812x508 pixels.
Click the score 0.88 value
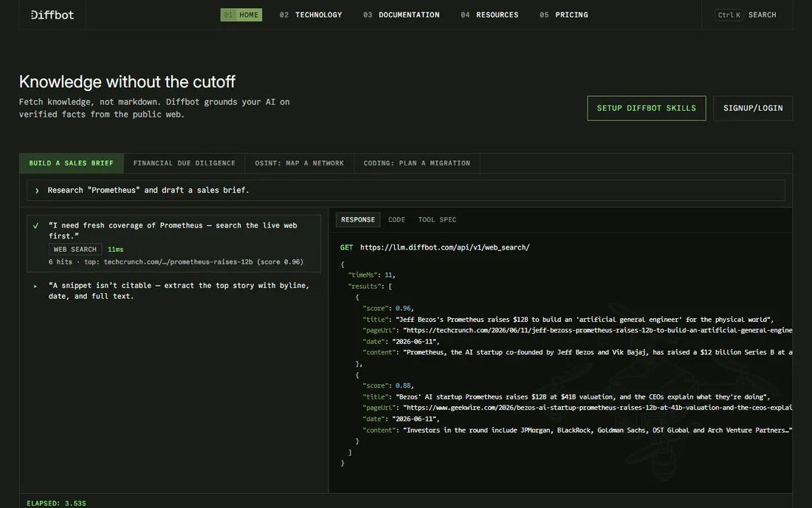[x=404, y=385]
